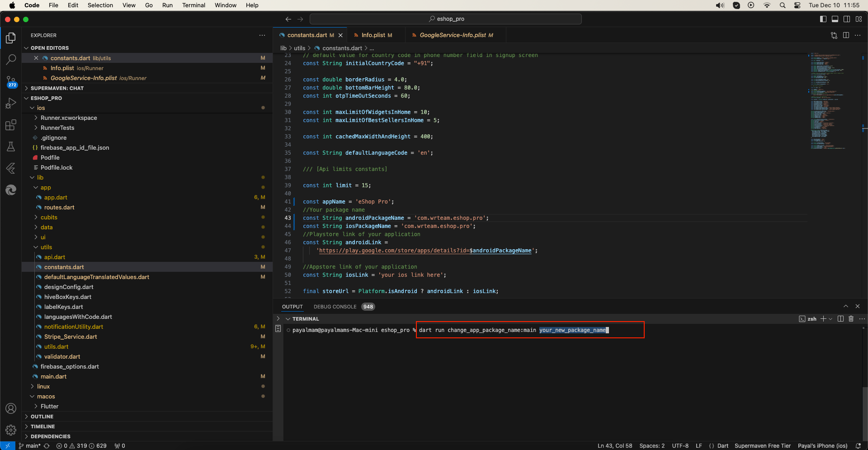This screenshot has height=450, width=868.
Task: Open Source Control view with 272 badge
Action: point(11,81)
